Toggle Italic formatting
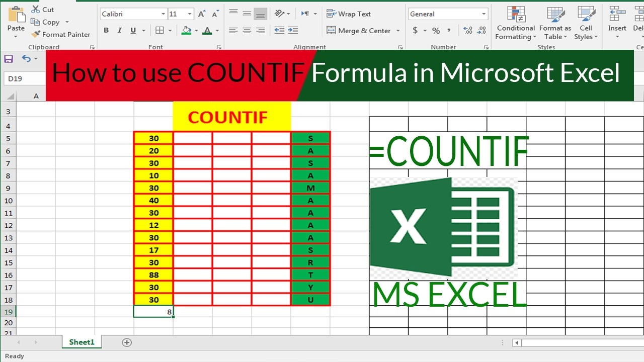The height and width of the screenshot is (362, 644). point(120,31)
